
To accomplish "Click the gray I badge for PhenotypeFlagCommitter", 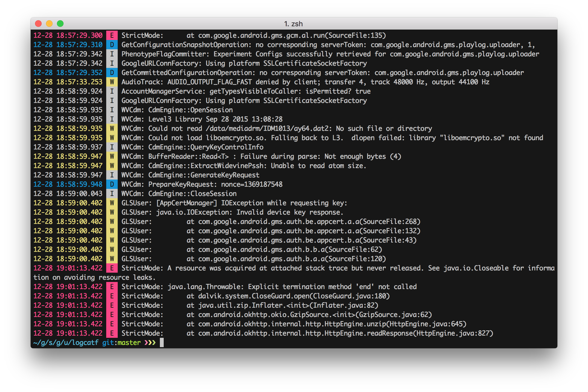I will point(112,54).
